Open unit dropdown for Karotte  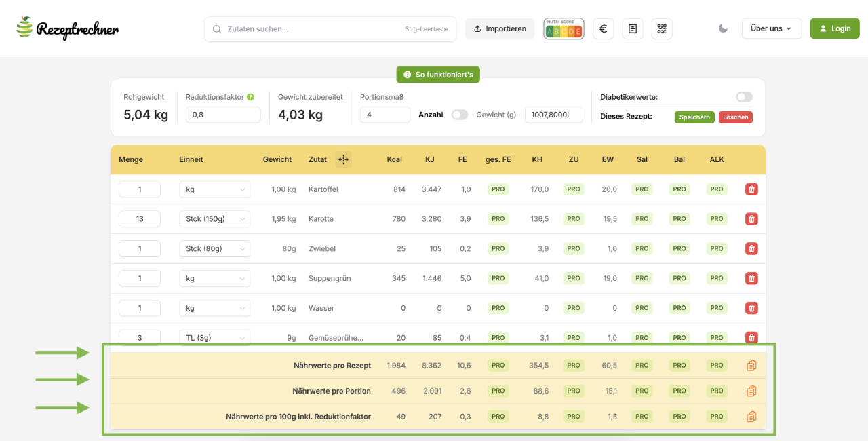point(214,219)
